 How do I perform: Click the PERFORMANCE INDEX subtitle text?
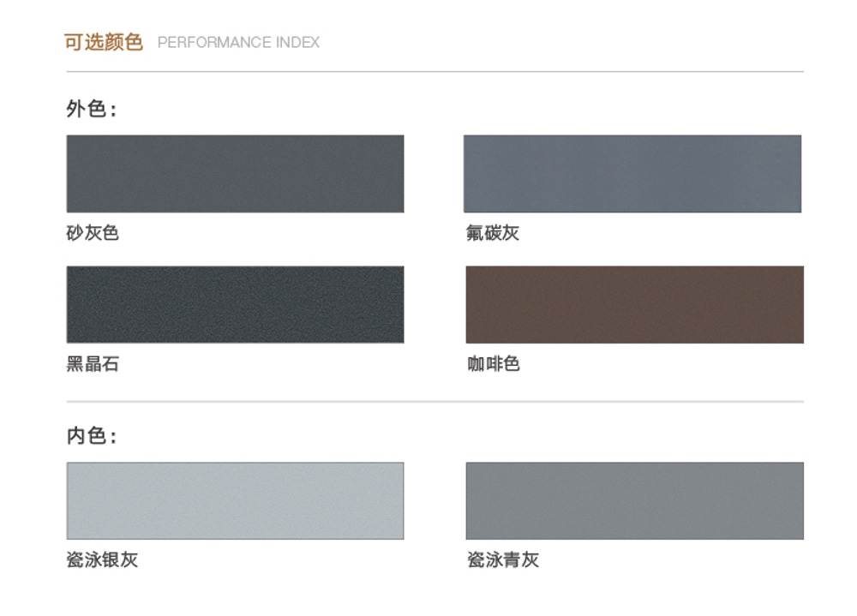click(238, 43)
